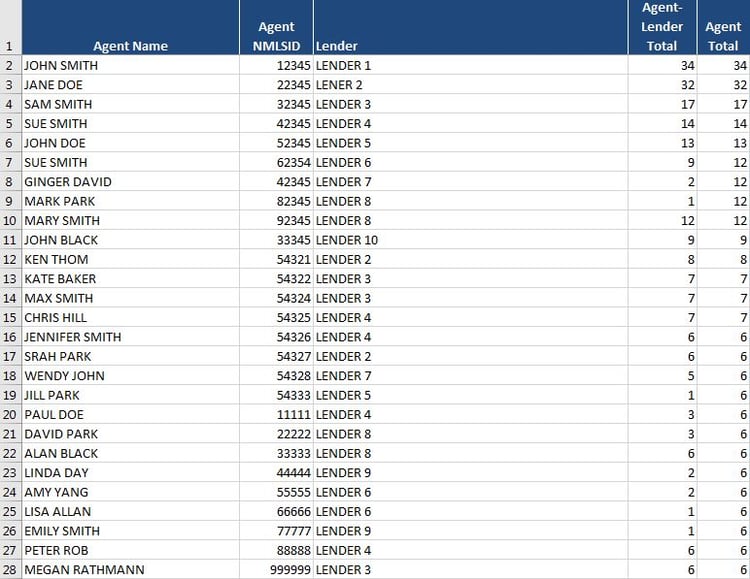Click LENDER 9 cell in LINDA DAY row
The height and width of the screenshot is (579, 750).
point(470,472)
